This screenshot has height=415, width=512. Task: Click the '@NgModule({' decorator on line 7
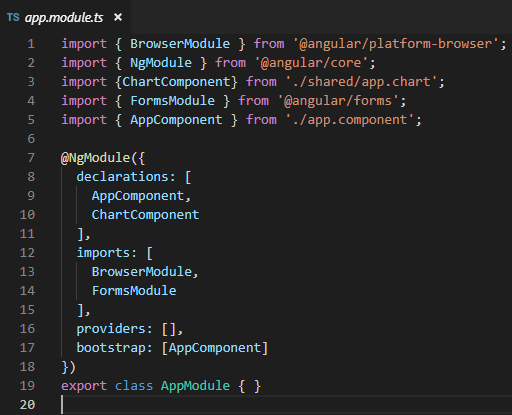pyautogui.click(x=103, y=158)
